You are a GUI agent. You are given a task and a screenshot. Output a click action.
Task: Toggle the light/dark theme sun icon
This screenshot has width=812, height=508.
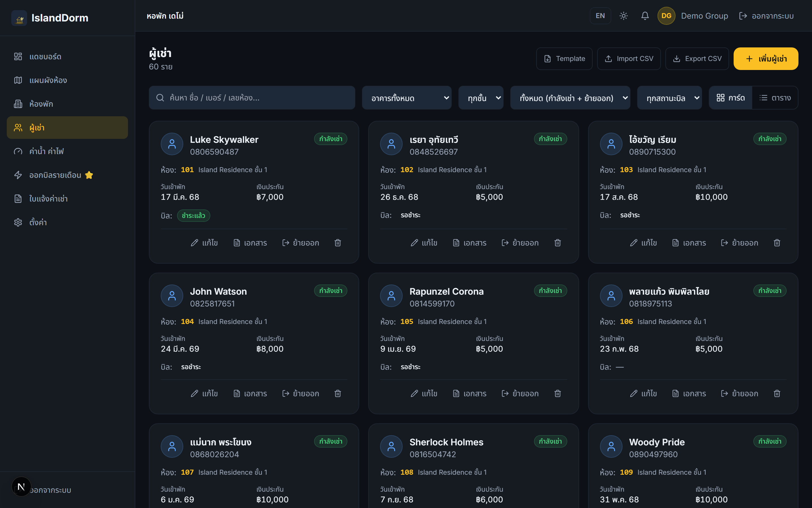pos(623,16)
